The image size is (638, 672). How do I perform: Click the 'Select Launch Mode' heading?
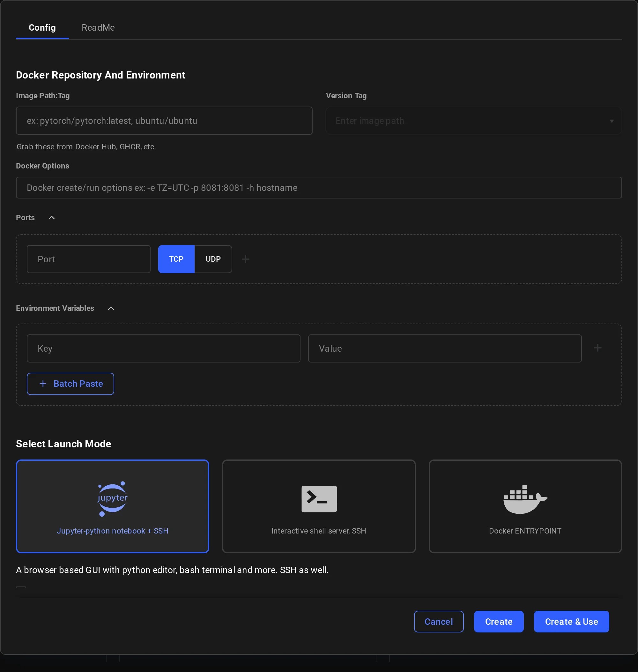coord(63,444)
